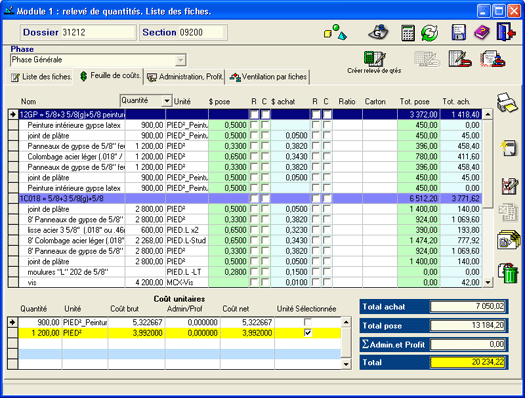
Task: Click the vis row name
Action: pyautogui.click(x=32, y=283)
